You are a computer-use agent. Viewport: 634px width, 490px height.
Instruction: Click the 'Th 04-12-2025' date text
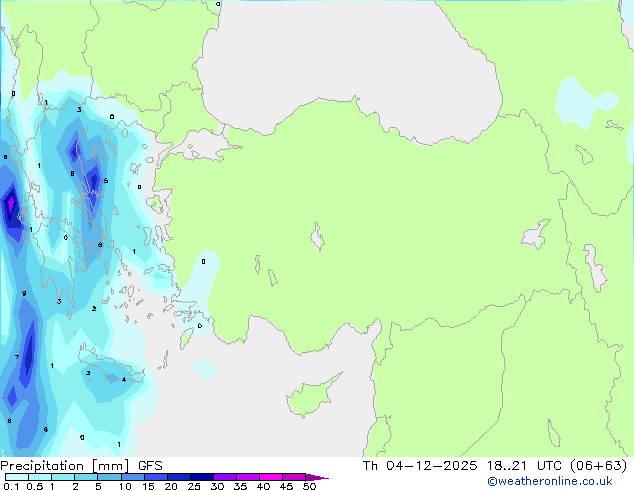click(420, 466)
